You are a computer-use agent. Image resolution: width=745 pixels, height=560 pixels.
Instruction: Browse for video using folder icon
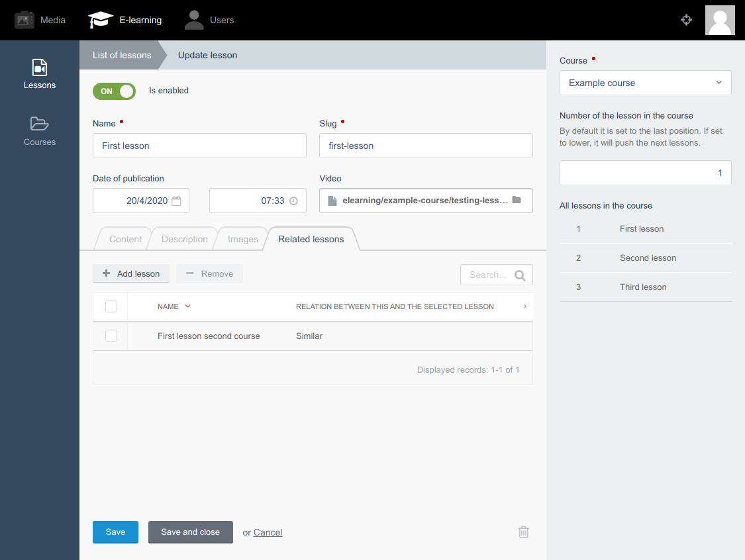[517, 200]
